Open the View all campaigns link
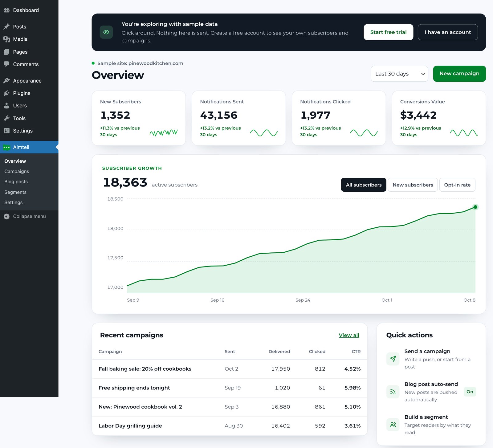The image size is (493, 448). point(349,335)
